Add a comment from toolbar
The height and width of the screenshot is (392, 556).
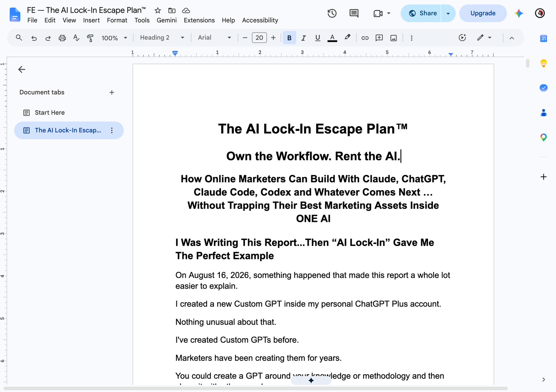tap(379, 38)
